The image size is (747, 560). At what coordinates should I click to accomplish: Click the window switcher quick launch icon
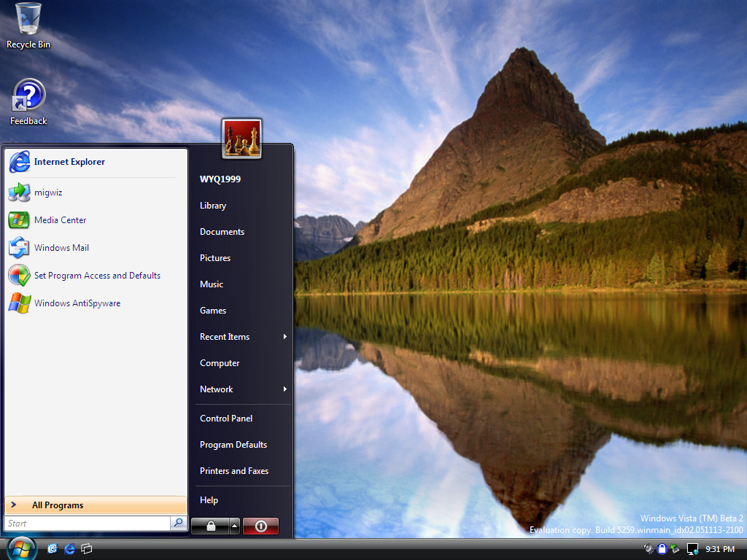tap(87, 549)
